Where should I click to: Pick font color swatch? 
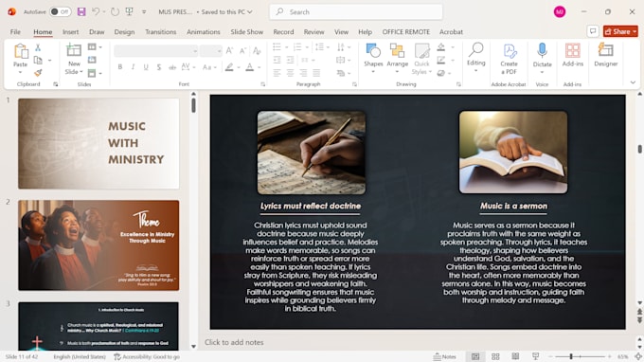[249, 67]
